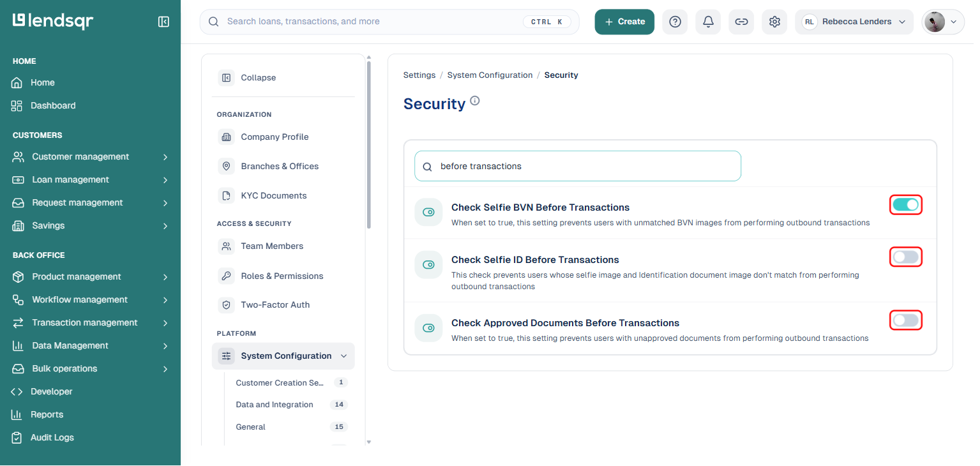Click the info icon beside Security heading
Image resolution: width=980 pixels, height=466 pixels.
pos(475,101)
